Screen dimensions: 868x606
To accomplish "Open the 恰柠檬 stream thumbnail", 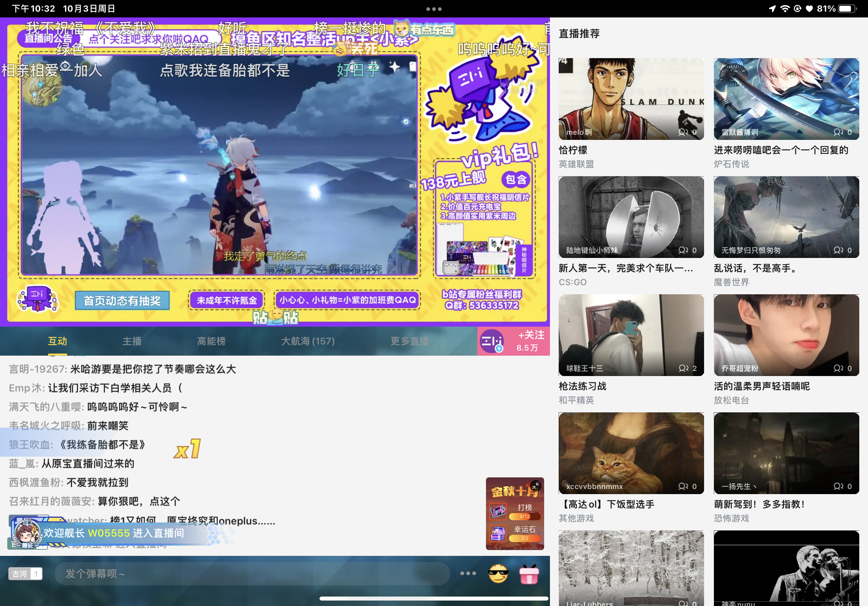I will pos(631,99).
